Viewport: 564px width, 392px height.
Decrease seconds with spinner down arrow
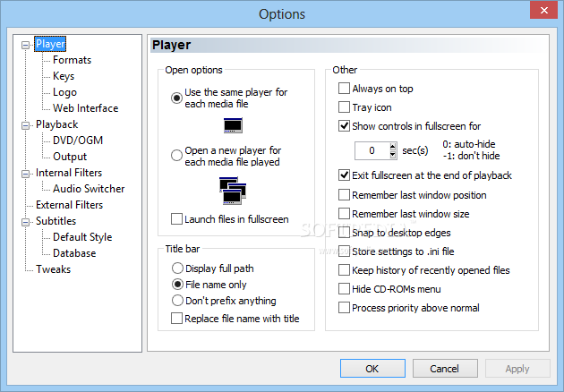[393, 155]
